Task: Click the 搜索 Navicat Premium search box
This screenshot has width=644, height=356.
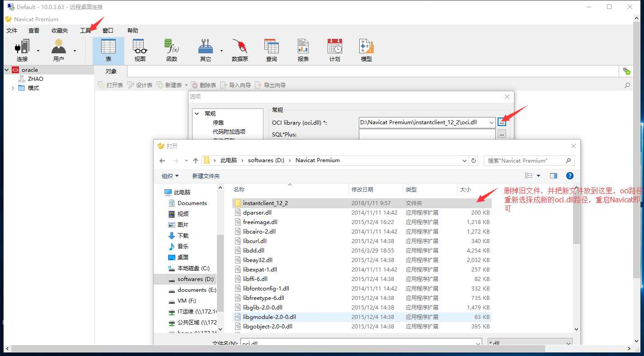Action: (x=529, y=160)
